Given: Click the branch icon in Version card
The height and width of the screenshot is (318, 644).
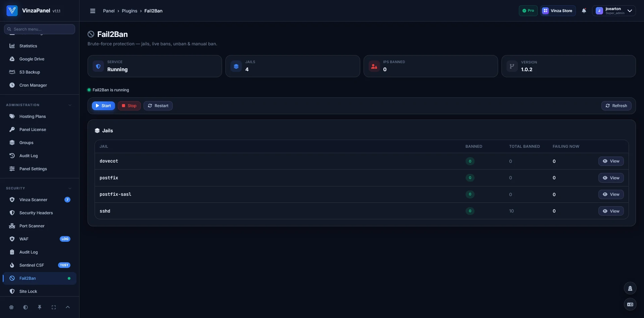Looking at the screenshot, I should (x=512, y=66).
